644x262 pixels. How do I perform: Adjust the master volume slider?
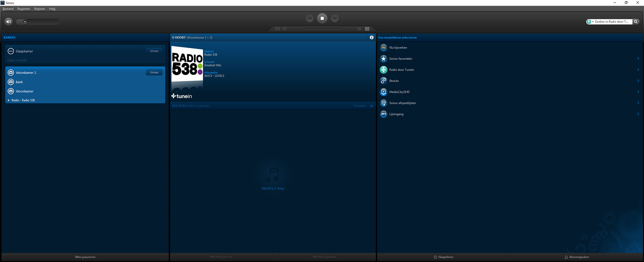[x=37, y=22]
